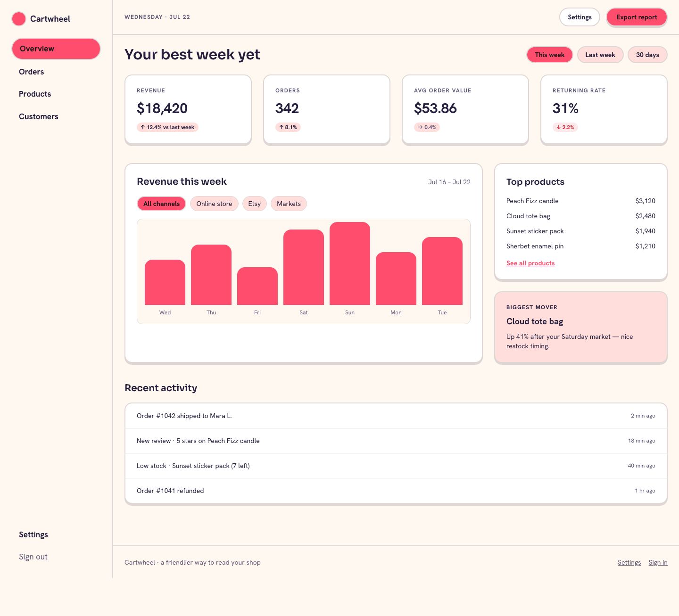Click the Sherbet enamel pin product row
The height and width of the screenshot is (616, 679).
pyautogui.click(x=581, y=246)
